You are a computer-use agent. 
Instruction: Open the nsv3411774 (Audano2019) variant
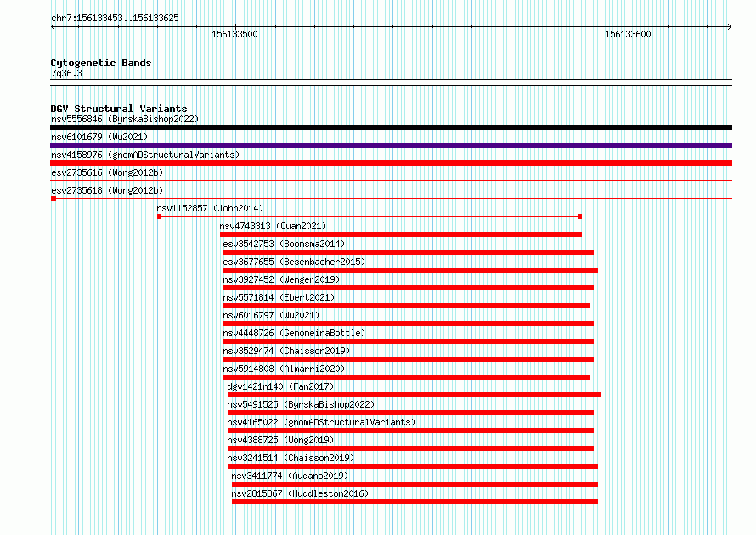tap(290, 476)
